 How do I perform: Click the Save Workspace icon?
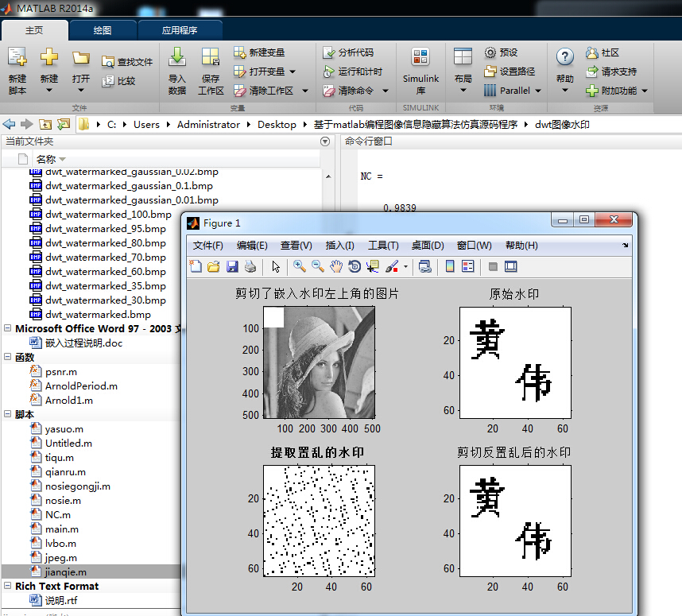[x=211, y=57]
